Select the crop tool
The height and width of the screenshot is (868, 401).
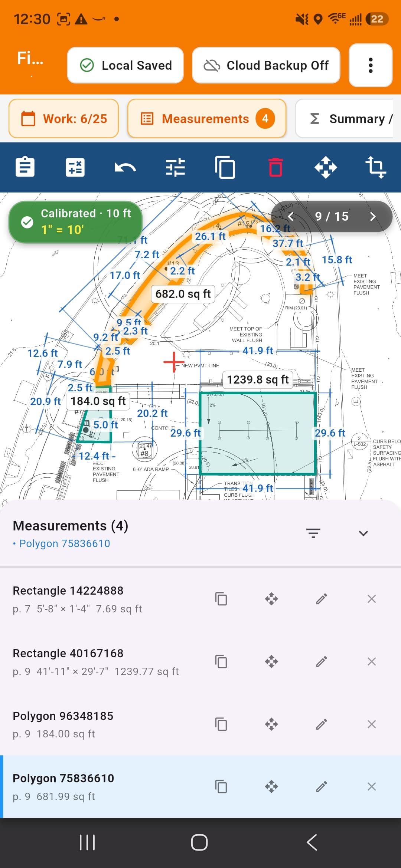(x=376, y=167)
